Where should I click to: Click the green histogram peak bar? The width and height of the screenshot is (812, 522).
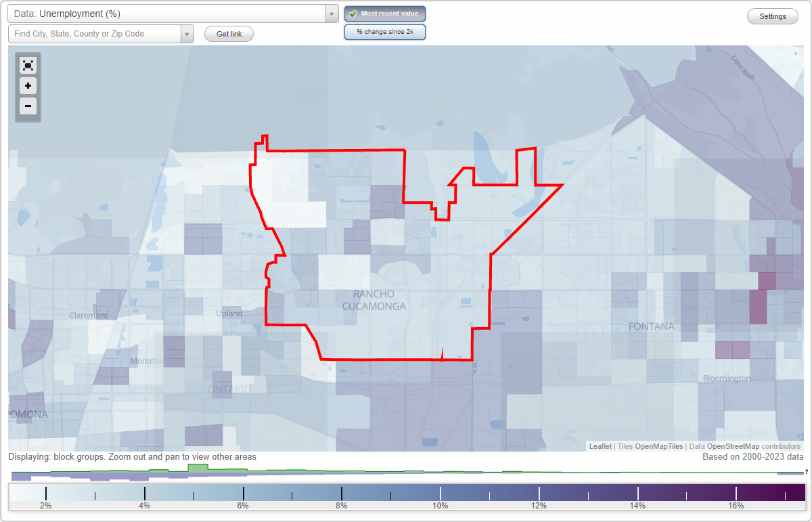tap(198, 468)
